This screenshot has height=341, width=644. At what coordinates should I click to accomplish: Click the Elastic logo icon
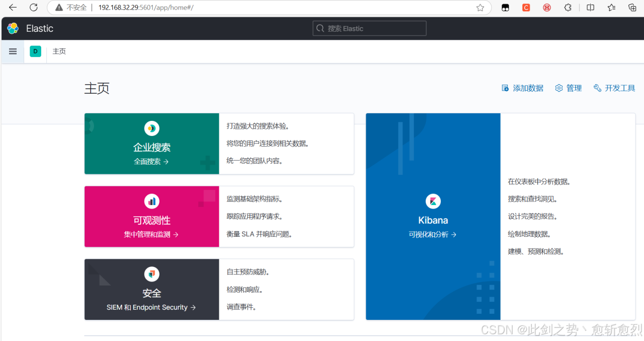tap(13, 29)
